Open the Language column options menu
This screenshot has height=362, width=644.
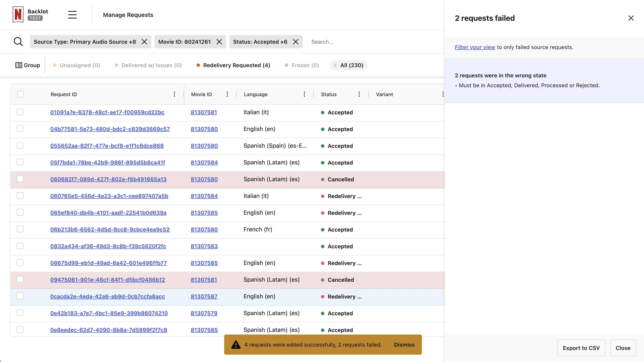coord(304,94)
